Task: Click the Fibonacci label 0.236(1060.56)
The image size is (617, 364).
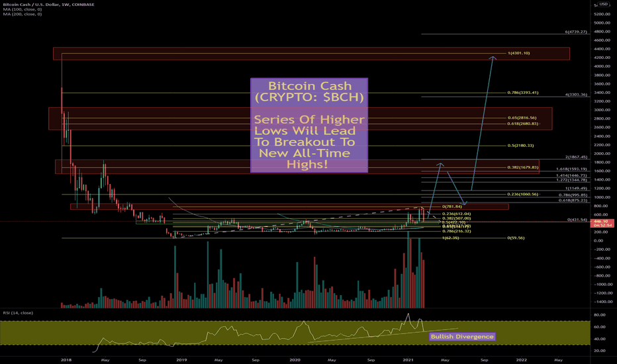Action: [522, 194]
